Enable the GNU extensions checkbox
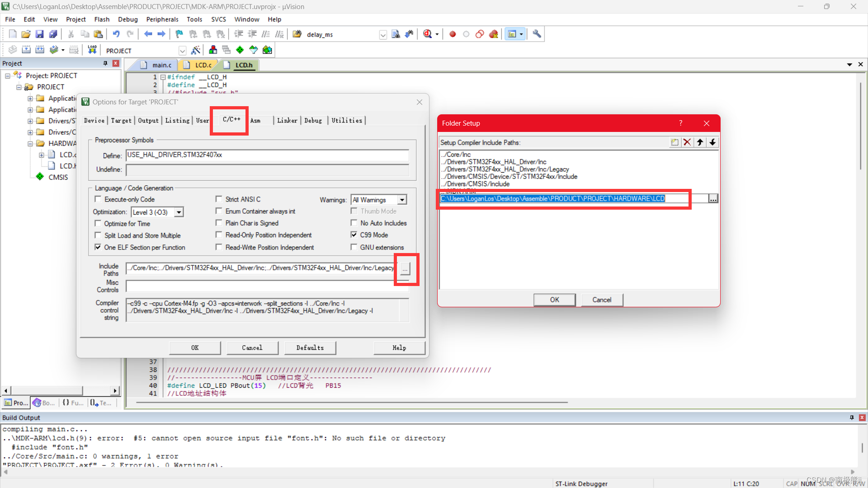Screen dimensions: 868x488 pos(354,248)
